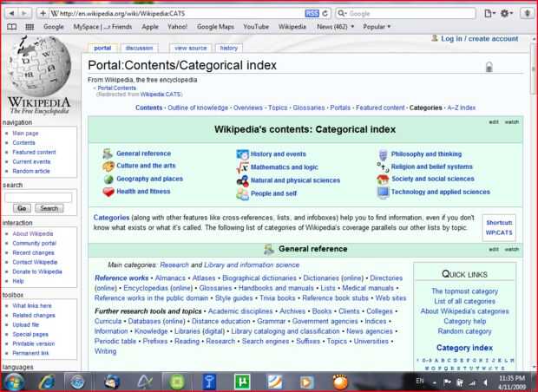Open the YouTube bookmark
This screenshot has width=538, height=392.
click(x=256, y=26)
